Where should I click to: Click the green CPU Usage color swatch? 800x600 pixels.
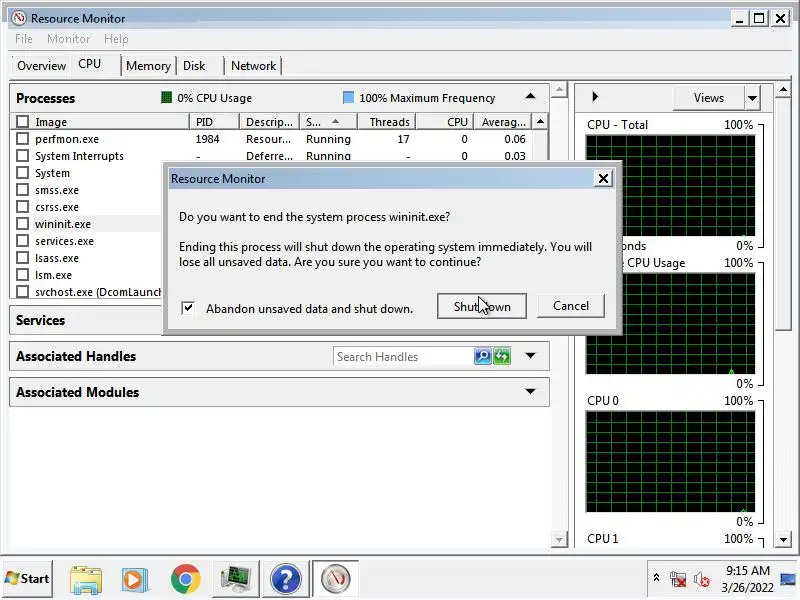[166, 97]
